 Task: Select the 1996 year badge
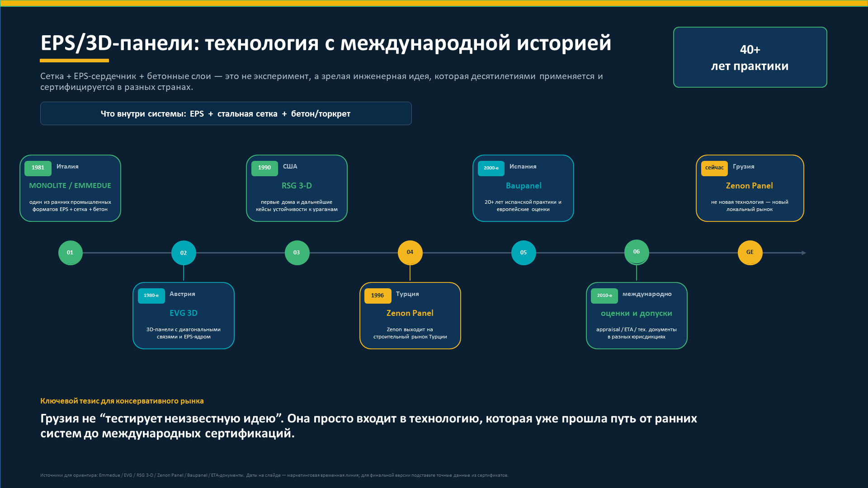[x=377, y=296]
